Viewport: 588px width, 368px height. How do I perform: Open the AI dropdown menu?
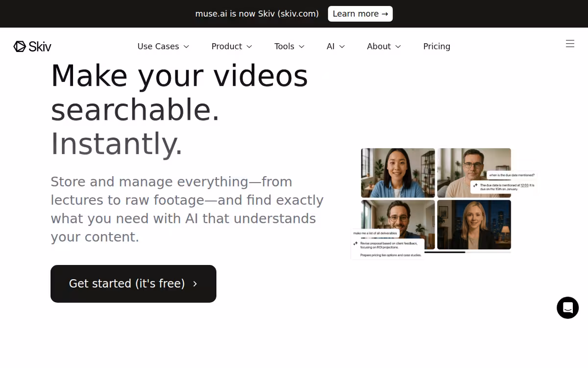pos(336,46)
